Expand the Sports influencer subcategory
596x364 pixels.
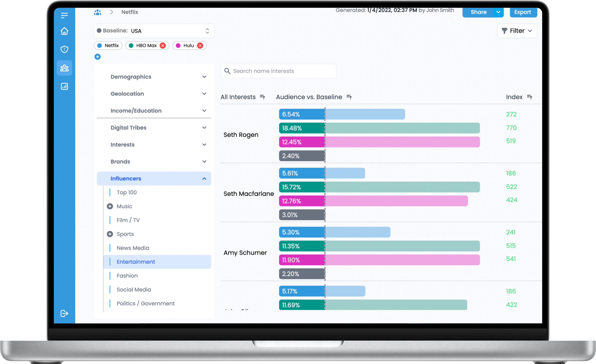coord(110,234)
